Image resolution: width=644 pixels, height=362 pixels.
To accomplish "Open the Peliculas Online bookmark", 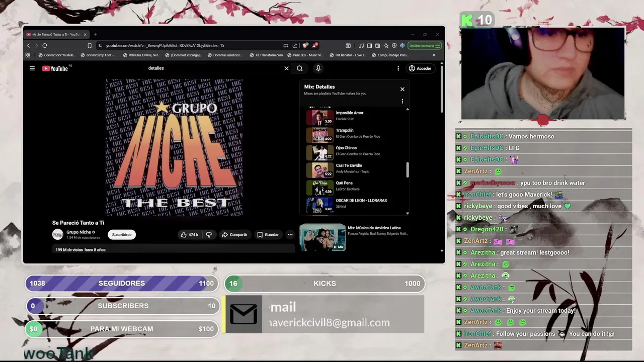I will pos(141,55).
